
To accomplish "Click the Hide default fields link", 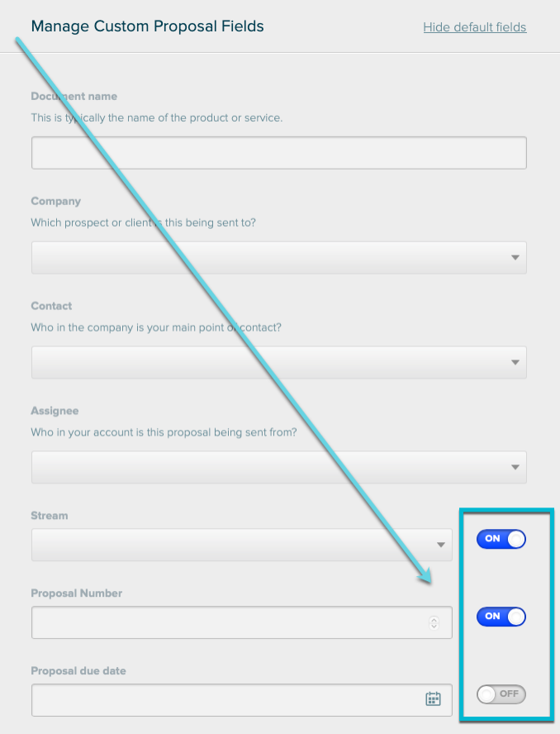I will [x=475, y=27].
